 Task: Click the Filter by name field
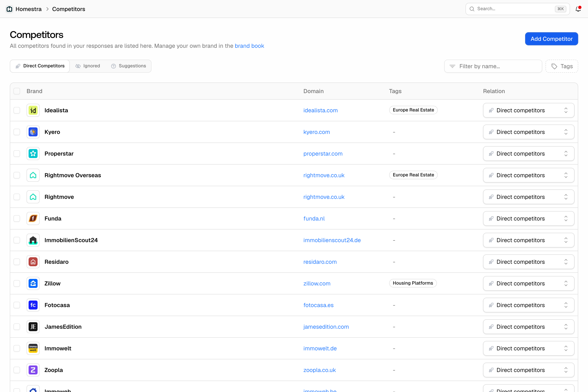point(493,66)
